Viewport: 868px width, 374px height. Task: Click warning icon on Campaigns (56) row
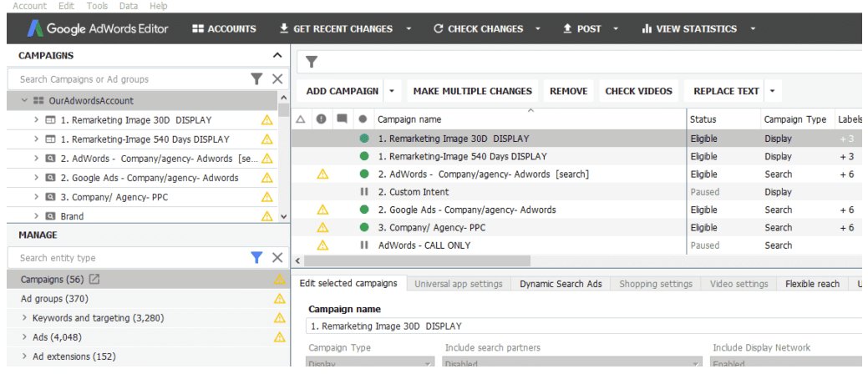[280, 280]
